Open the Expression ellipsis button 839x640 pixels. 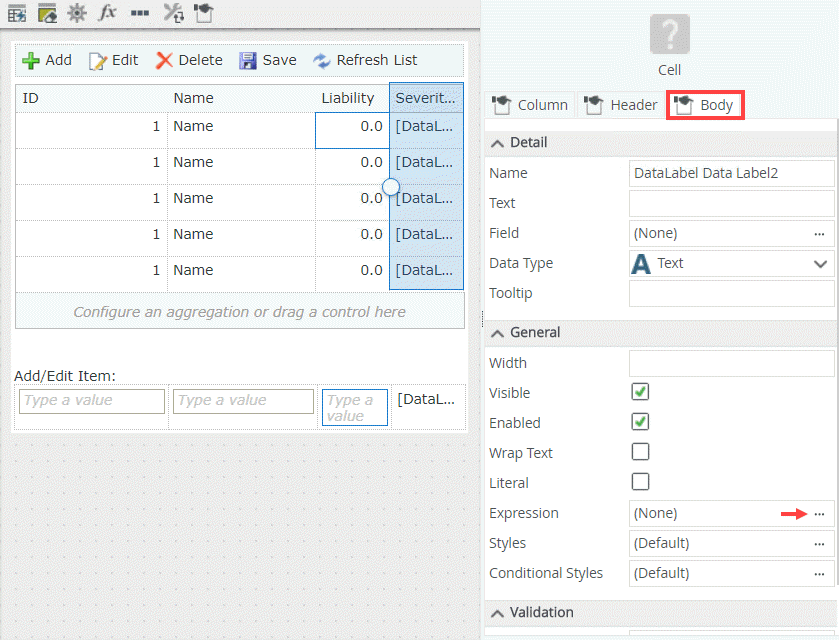tap(819, 513)
